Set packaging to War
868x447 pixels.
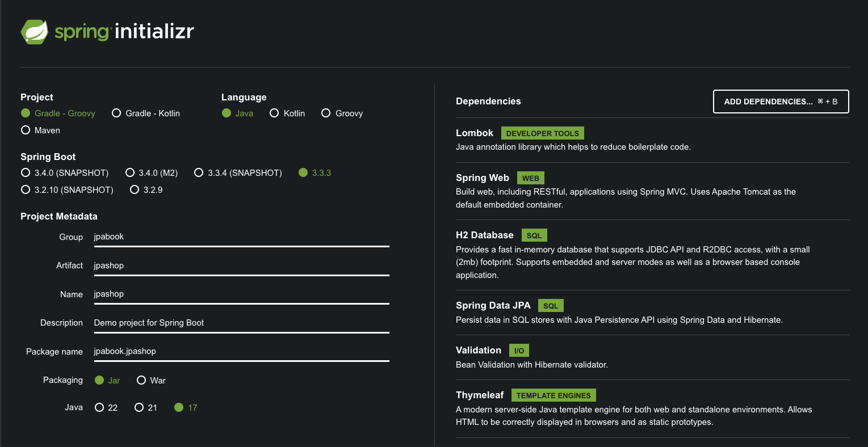point(152,381)
